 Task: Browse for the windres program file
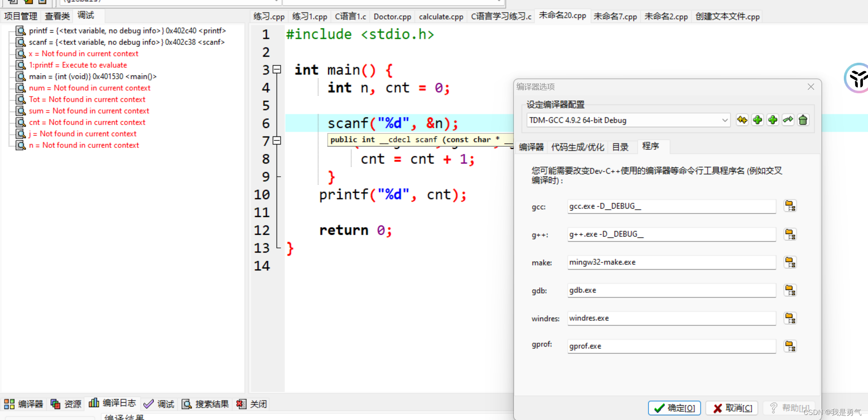pyautogui.click(x=790, y=318)
